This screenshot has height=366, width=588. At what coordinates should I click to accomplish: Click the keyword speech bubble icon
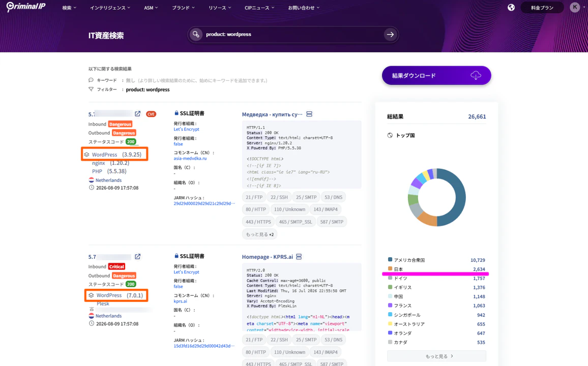coord(91,80)
